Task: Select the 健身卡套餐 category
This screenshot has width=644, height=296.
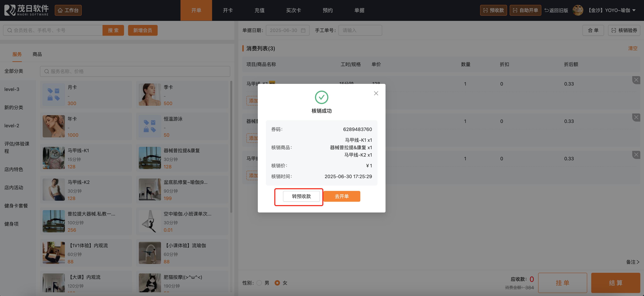Action: 16,206
